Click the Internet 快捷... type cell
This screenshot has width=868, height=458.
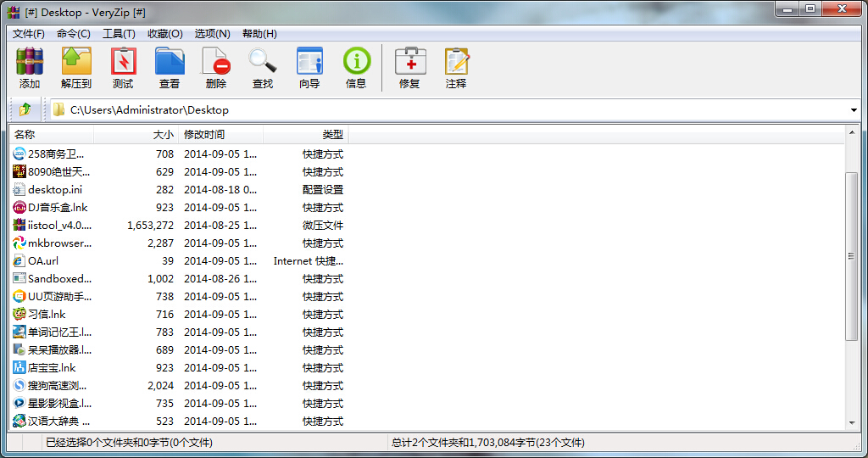pyautogui.click(x=309, y=261)
